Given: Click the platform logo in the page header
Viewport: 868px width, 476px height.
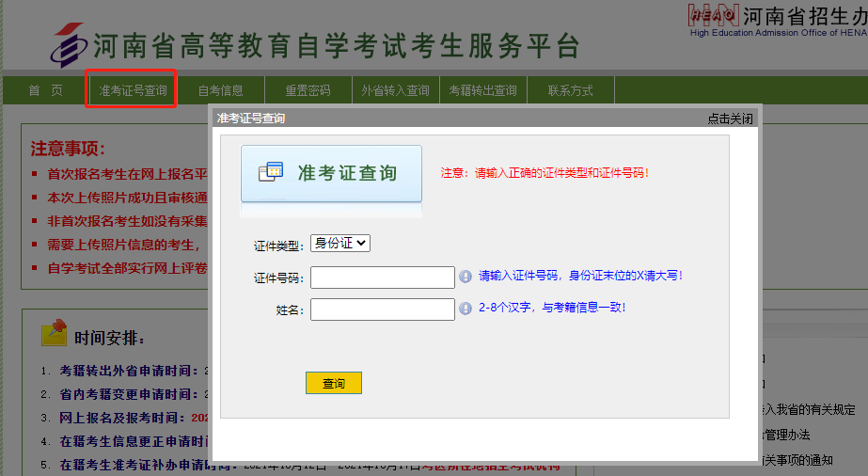Looking at the screenshot, I should [x=68, y=44].
